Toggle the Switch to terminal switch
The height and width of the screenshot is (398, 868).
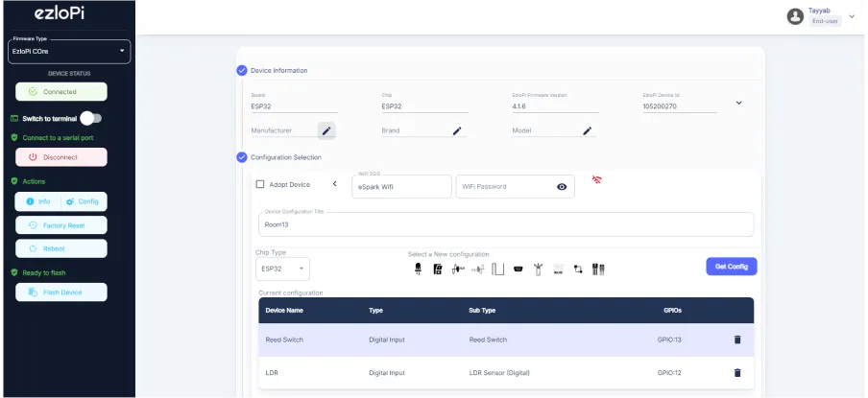91,118
